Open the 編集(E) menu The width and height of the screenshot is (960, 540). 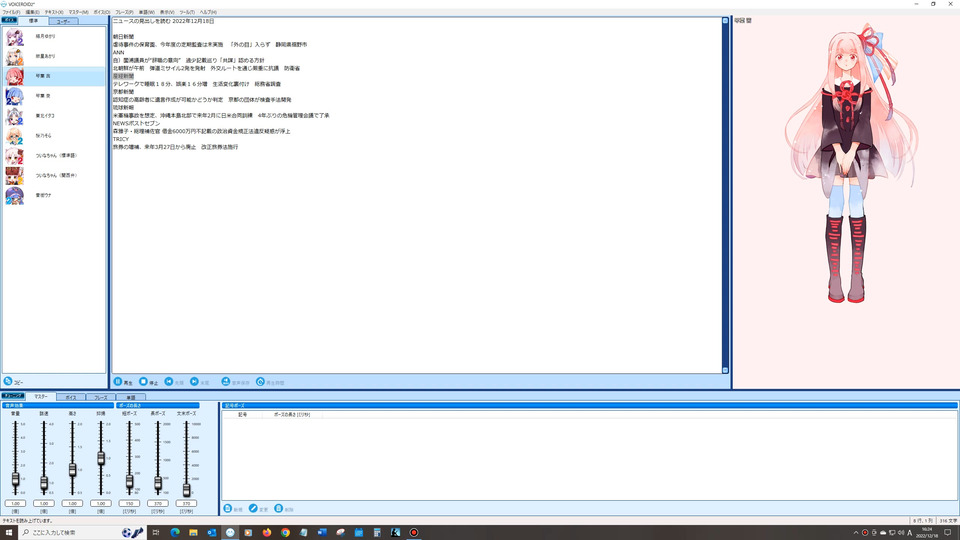32,12
